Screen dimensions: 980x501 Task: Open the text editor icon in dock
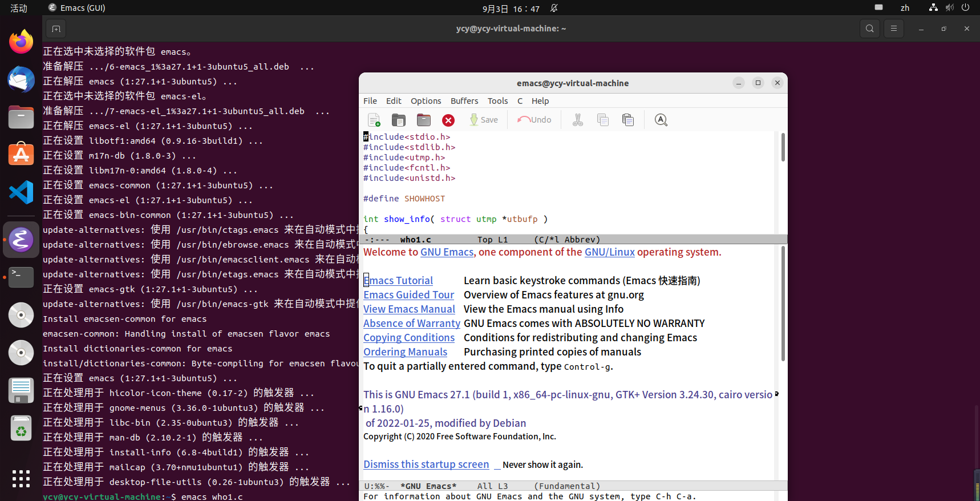pyautogui.click(x=21, y=390)
